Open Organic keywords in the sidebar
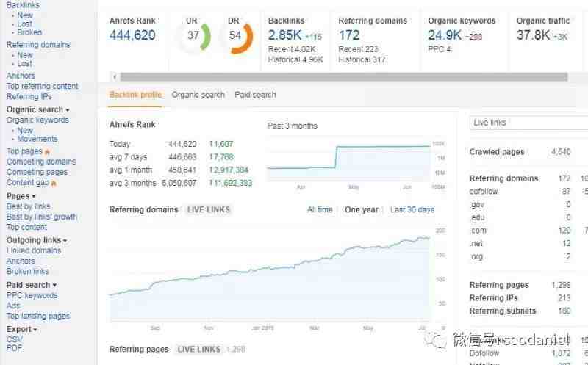Image resolution: width=588 pixels, height=365 pixels. coord(37,120)
